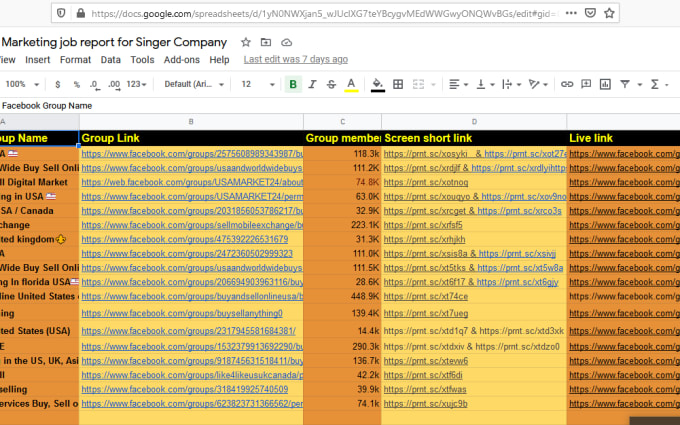Toggle bold formatting

293,84
